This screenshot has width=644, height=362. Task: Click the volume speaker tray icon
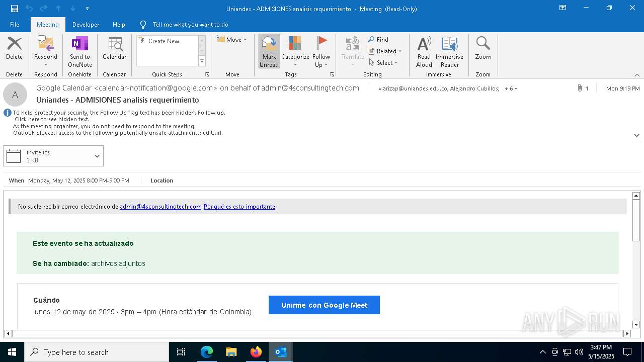pyautogui.click(x=579, y=352)
